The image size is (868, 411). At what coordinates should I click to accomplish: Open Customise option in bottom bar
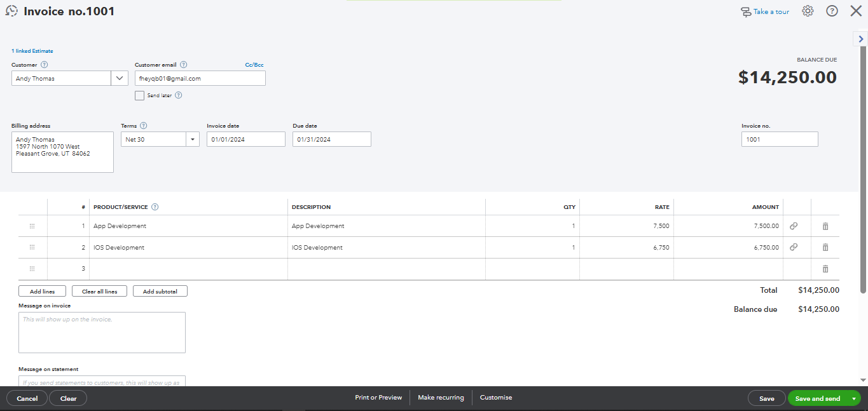click(496, 398)
